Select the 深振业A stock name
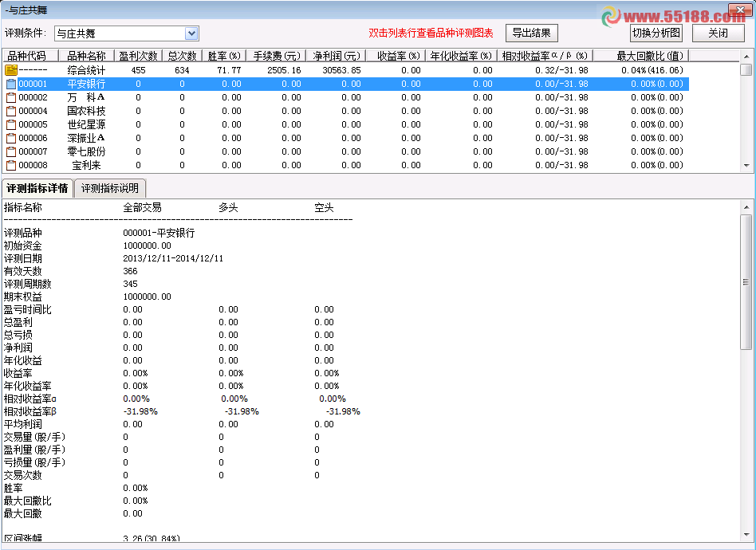Screen dimensions: 756x550 (86, 139)
